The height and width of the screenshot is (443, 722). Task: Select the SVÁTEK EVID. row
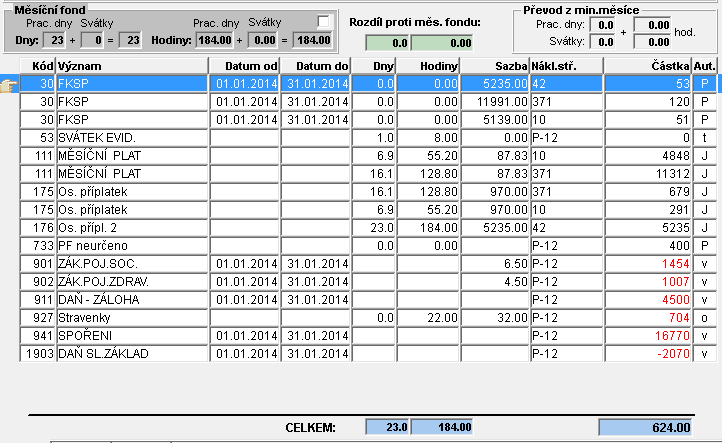point(368,138)
